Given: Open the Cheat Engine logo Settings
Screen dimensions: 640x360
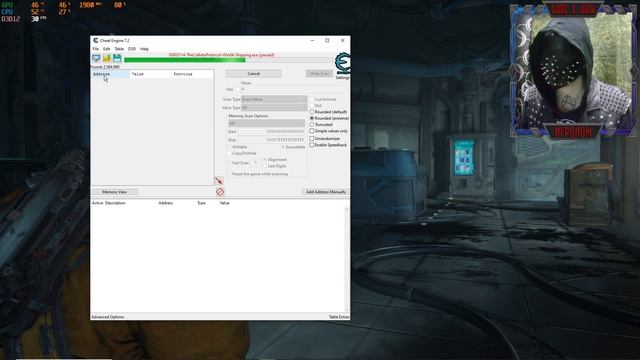Looking at the screenshot, I should (x=342, y=66).
